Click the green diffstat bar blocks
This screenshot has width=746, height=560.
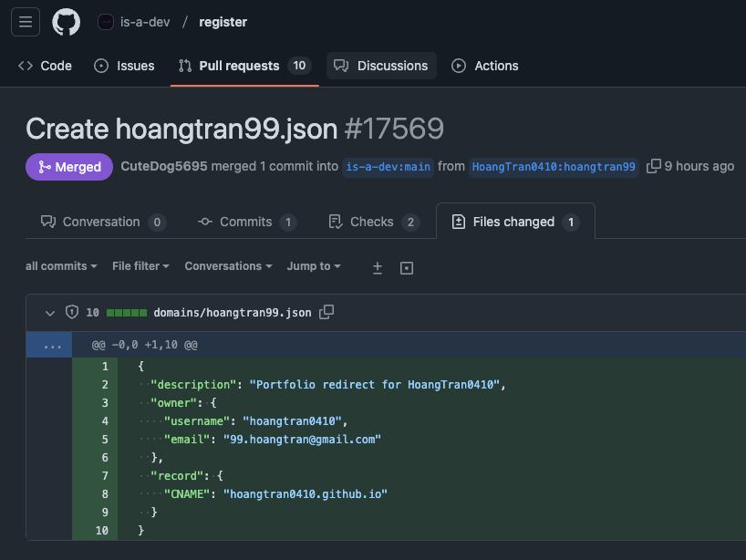[x=127, y=313]
